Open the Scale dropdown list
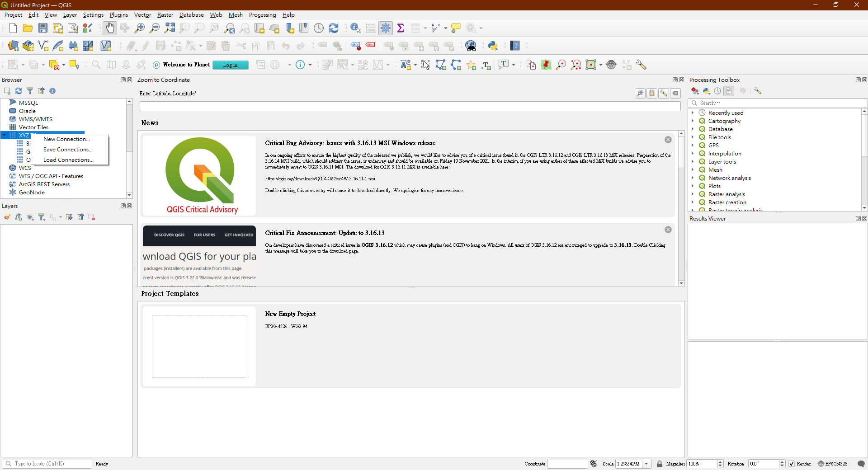The height and width of the screenshot is (470, 868). (646, 464)
